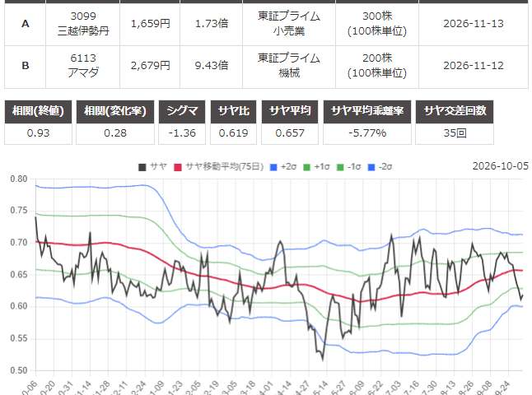
Task: Toggle the -1σ green legend swatch
Action: 340,167
